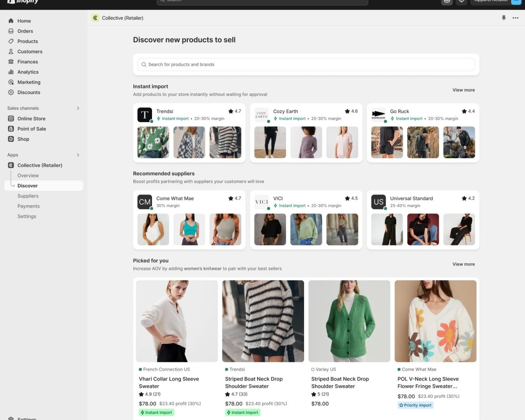
Task: Open flower fringe sweater product image
Action: (436, 321)
